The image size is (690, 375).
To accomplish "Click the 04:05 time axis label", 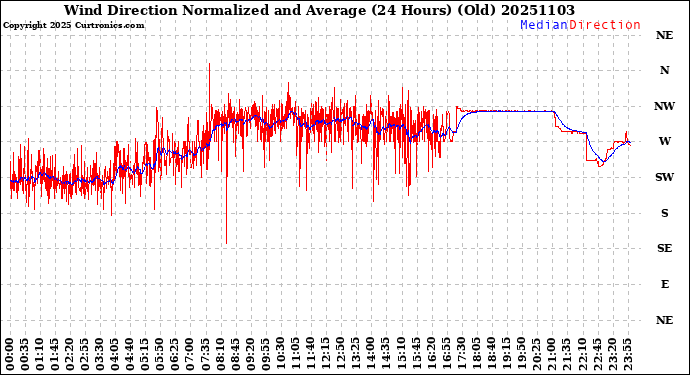I will (x=115, y=355).
